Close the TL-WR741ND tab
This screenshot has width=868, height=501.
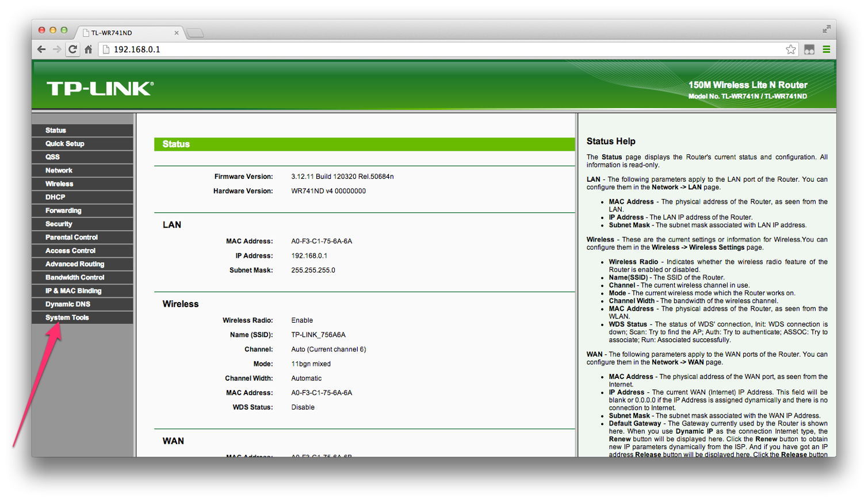pyautogui.click(x=176, y=33)
